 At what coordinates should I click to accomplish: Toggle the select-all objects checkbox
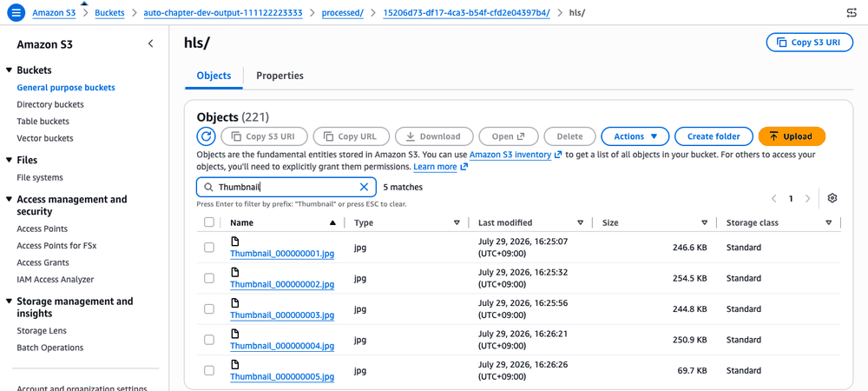(x=209, y=222)
